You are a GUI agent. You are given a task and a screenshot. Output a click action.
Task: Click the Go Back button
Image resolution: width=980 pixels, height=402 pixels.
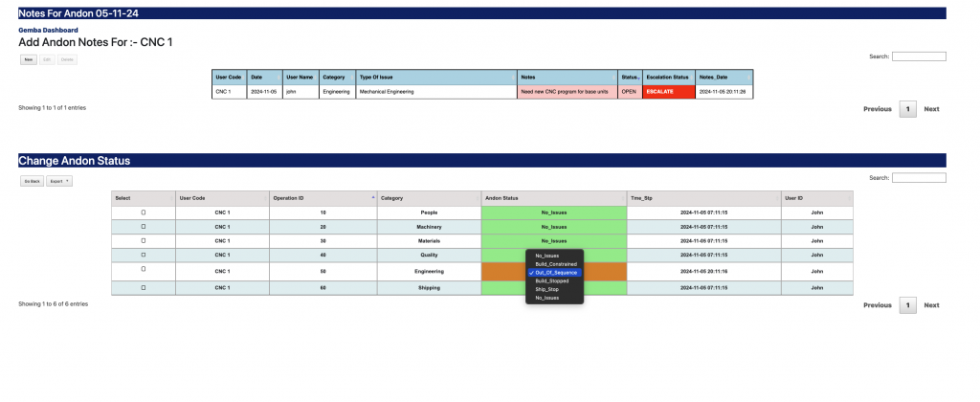(33, 180)
